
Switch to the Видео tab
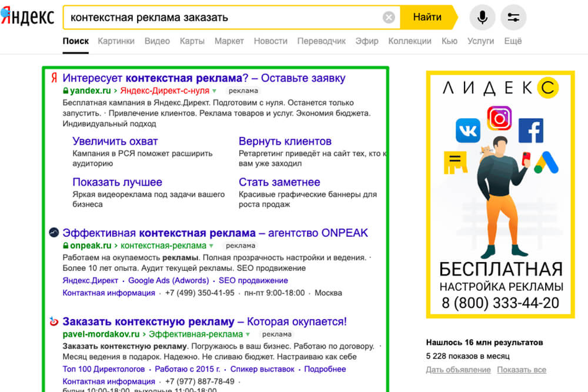(x=157, y=41)
